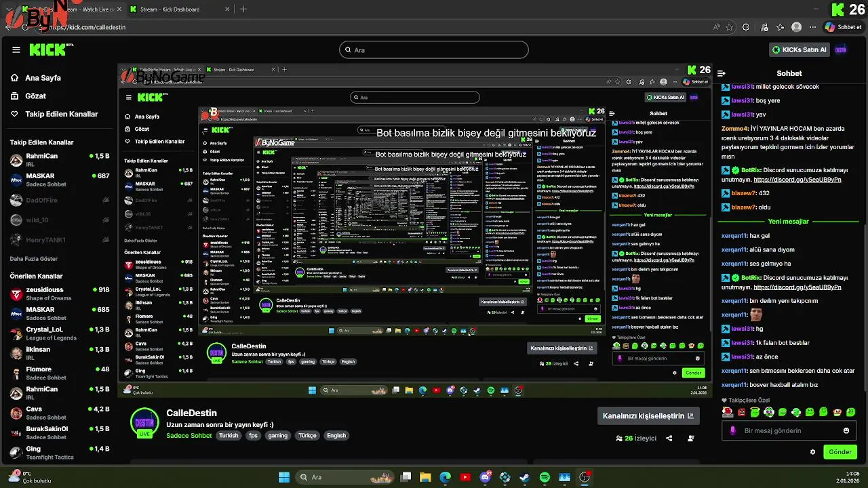Viewport: 868px width, 488px height.
Task: Select the Turkish tag
Action: 229,435
